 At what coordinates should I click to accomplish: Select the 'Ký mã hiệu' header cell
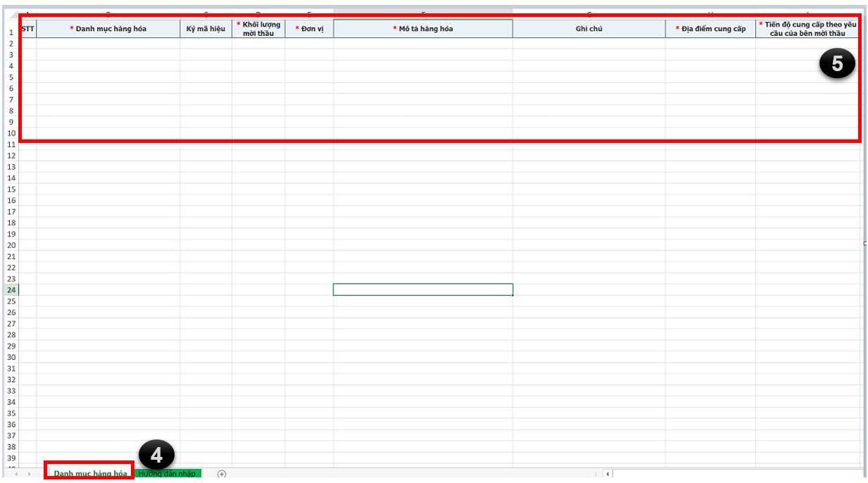click(206, 29)
